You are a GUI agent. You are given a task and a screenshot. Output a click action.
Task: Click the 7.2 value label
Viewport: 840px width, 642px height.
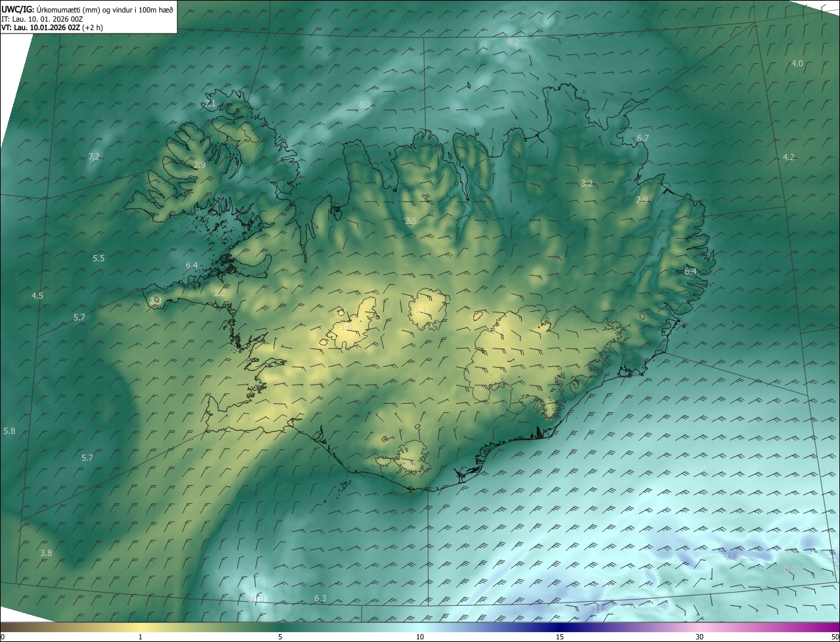[x=94, y=156]
